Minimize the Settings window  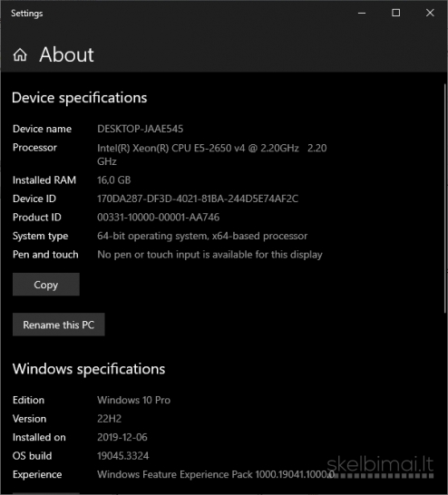(362, 13)
